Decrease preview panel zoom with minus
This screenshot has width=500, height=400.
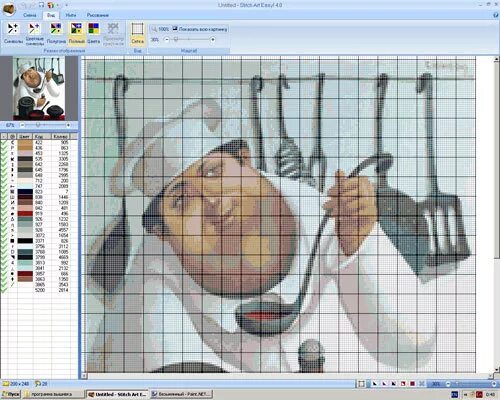click(x=22, y=125)
